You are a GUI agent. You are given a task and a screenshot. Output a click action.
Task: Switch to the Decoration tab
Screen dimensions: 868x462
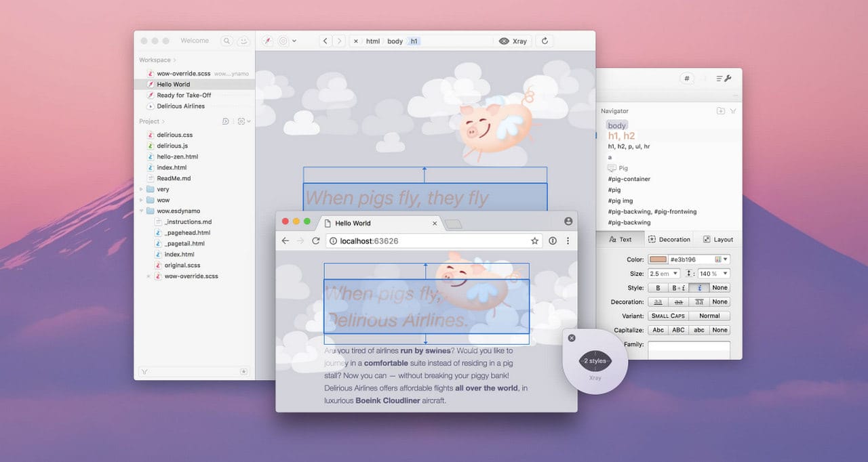(669, 239)
